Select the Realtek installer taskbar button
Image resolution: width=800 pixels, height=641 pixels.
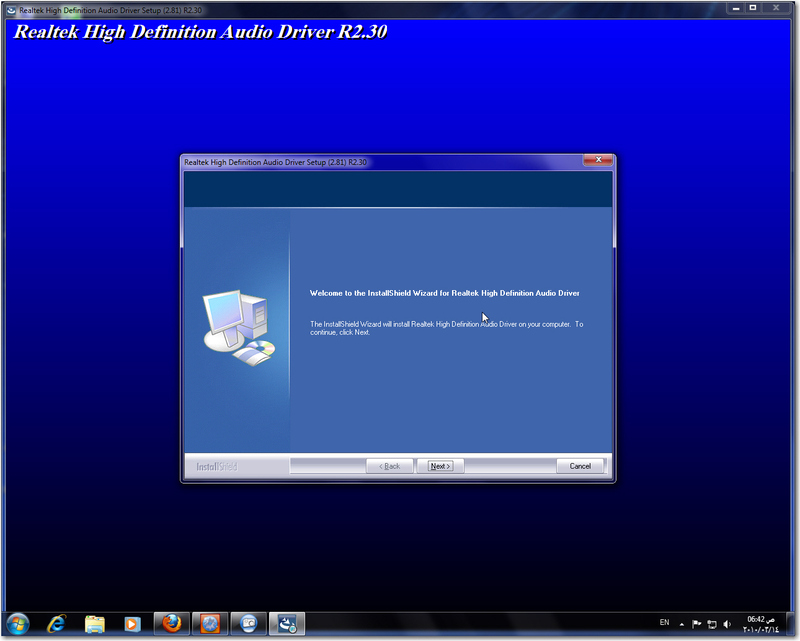[x=287, y=624]
